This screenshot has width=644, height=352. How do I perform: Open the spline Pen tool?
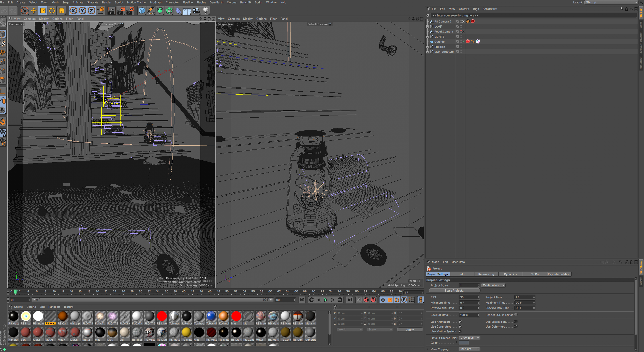coord(151,11)
